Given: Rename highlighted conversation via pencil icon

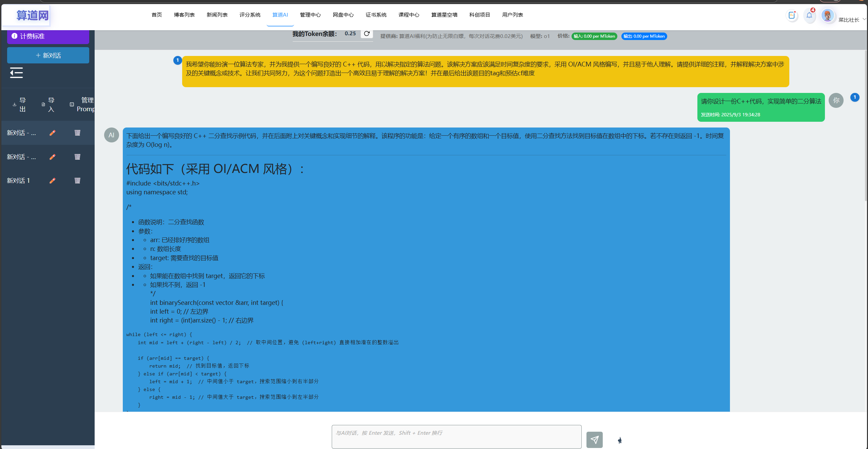Looking at the screenshot, I should click(x=52, y=133).
